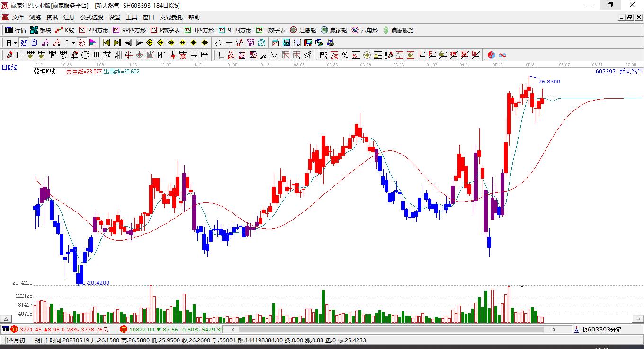
Task: Click the 20.4200 low price label
Action: pyautogui.click(x=98, y=283)
